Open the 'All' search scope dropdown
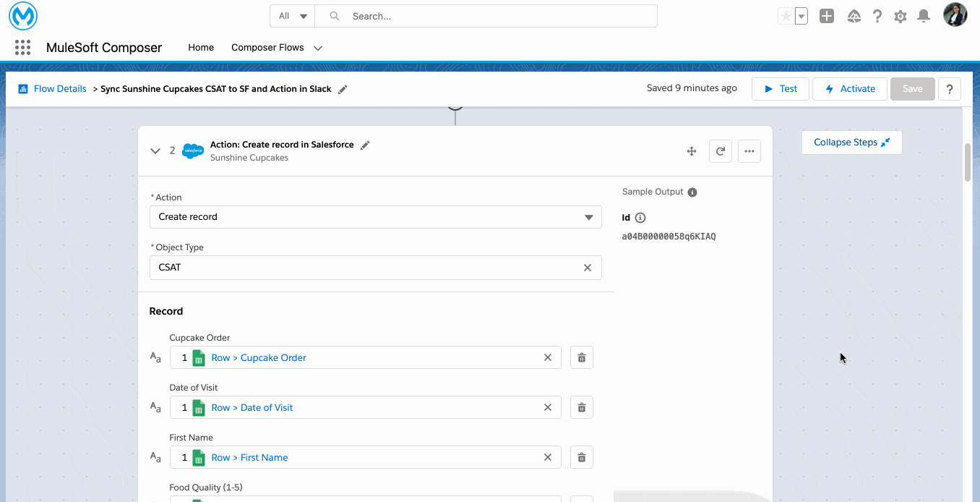The height and width of the screenshot is (502, 980). pos(293,16)
